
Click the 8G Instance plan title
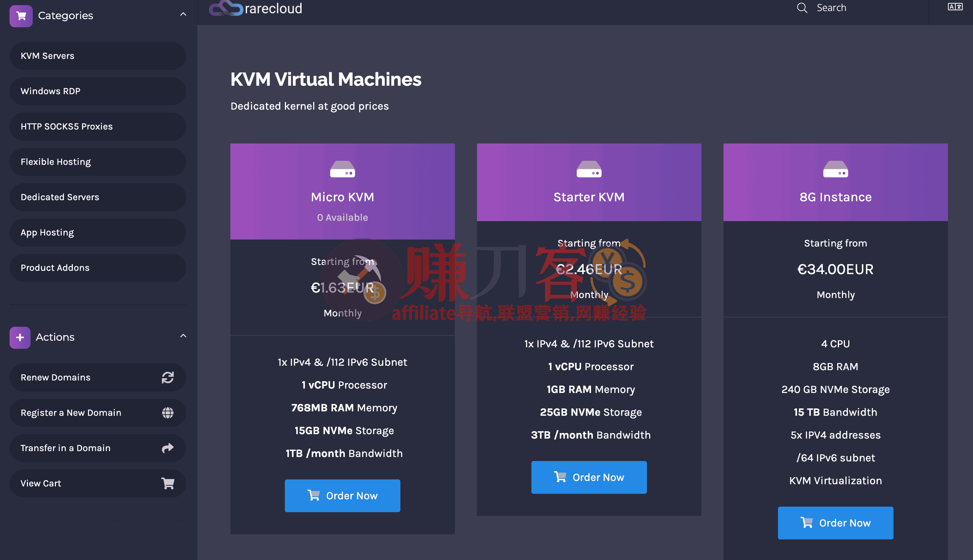click(x=835, y=197)
